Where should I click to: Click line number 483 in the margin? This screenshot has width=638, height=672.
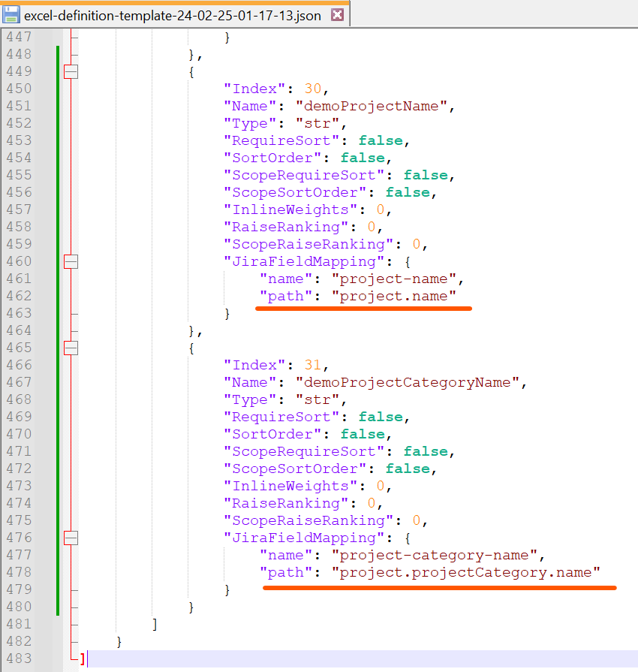point(19,658)
